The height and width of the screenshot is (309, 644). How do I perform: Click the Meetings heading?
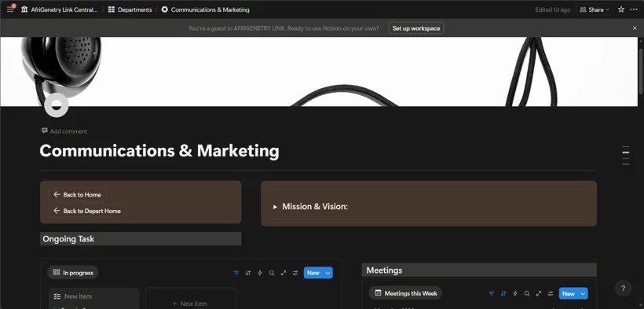tap(384, 270)
